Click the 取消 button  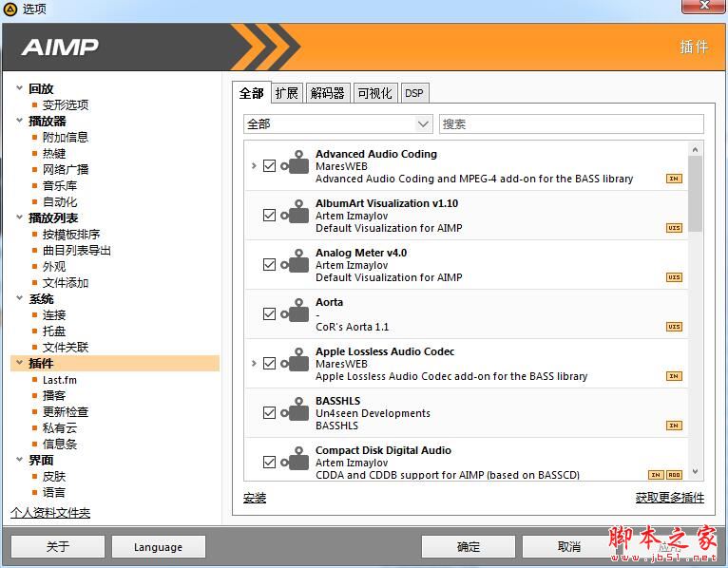coord(568,547)
